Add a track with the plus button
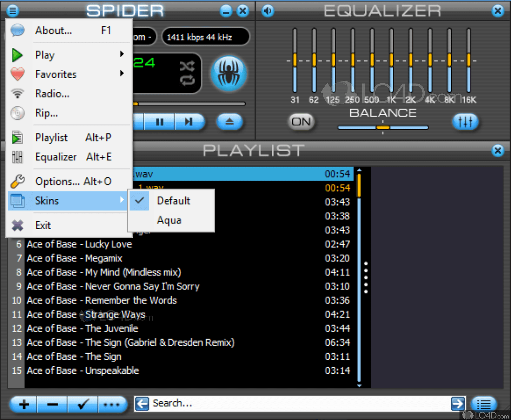 tap(24, 405)
